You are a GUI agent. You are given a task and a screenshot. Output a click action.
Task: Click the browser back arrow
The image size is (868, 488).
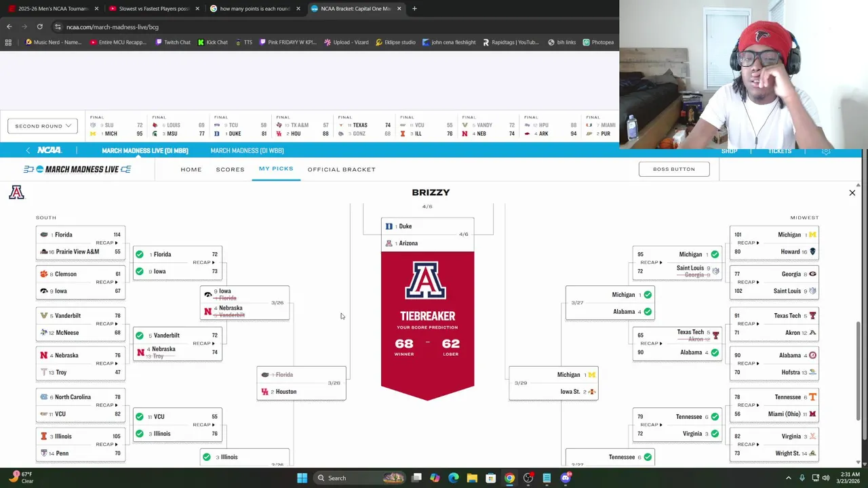(9, 26)
